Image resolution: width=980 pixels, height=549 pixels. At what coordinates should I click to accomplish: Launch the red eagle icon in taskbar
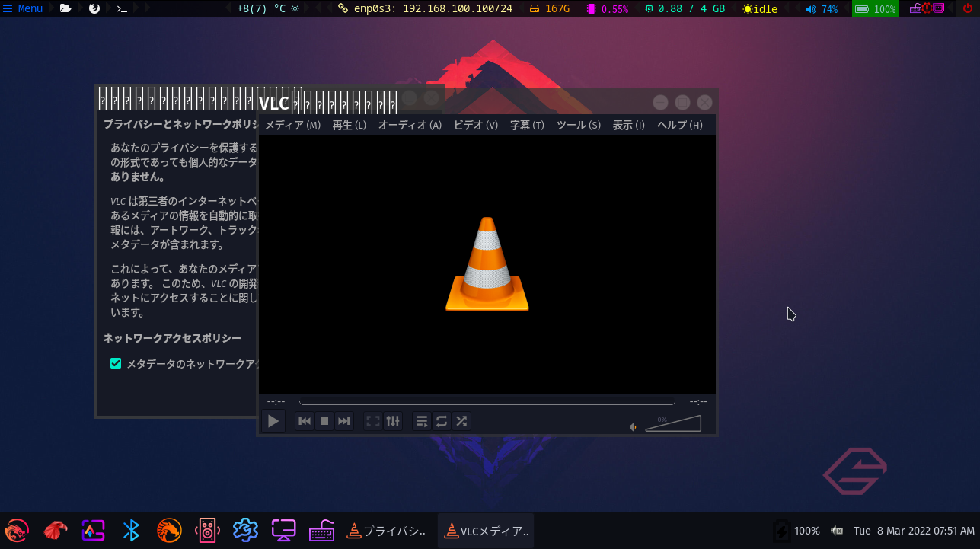tap(55, 530)
